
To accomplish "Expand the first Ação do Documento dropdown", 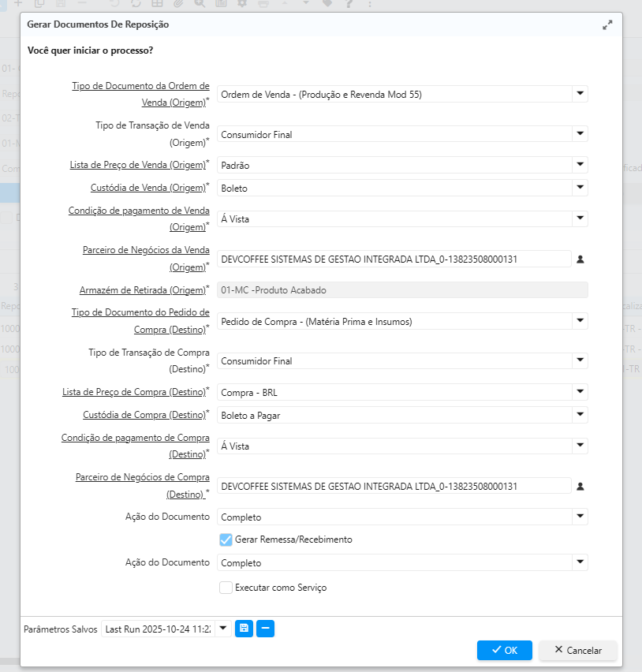I will tap(580, 517).
